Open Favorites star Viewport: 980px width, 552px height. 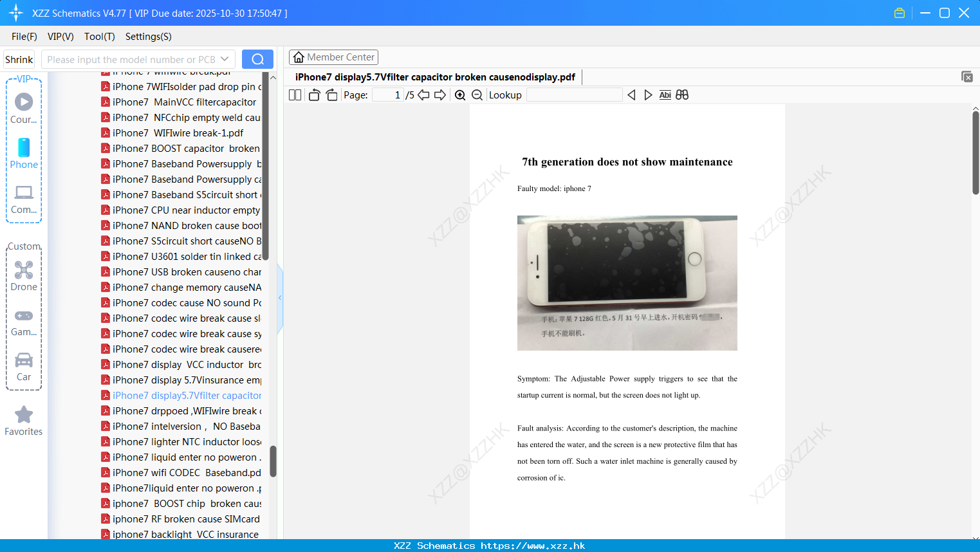24,421
